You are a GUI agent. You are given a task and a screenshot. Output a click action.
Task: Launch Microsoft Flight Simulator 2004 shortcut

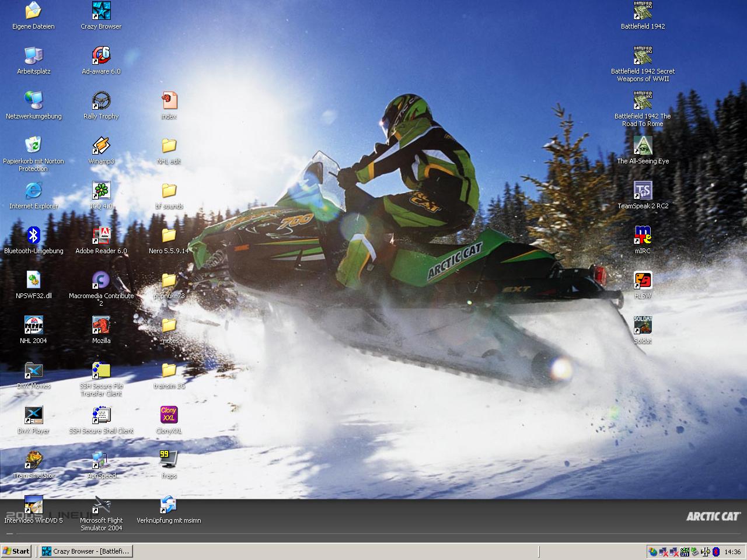click(x=102, y=505)
